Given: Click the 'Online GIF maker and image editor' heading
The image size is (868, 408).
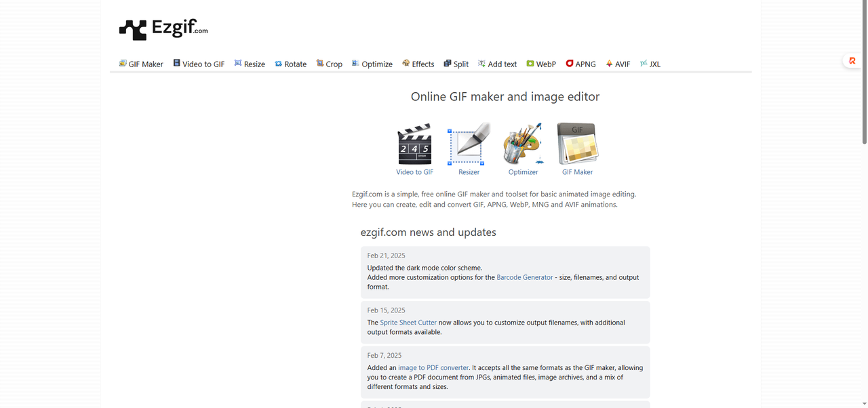Looking at the screenshot, I should click(x=505, y=97).
